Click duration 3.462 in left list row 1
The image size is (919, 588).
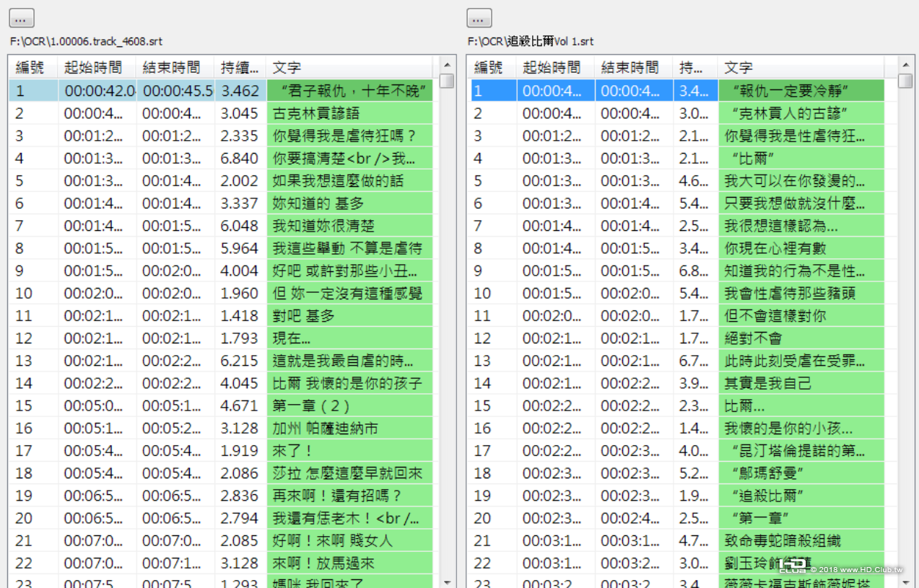pos(240,91)
